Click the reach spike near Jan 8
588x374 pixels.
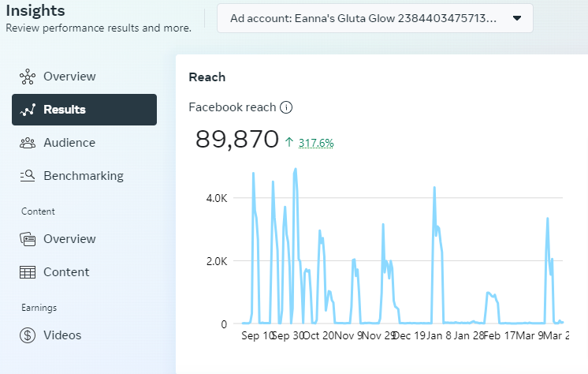pyautogui.click(x=434, y=188)
